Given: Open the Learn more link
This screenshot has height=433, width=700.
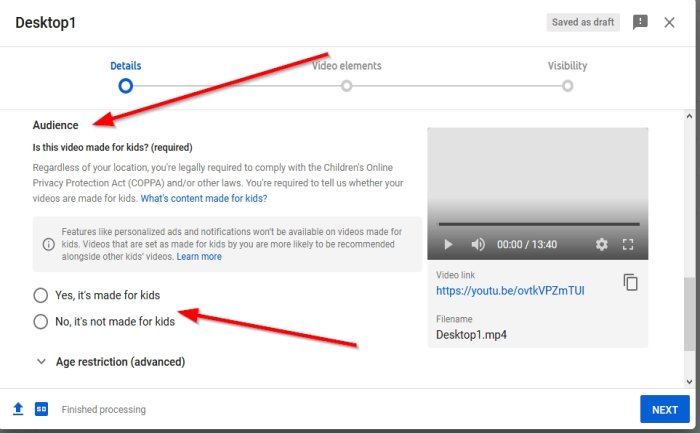Looking at the screenshot, I should click(x=199, y=257).
